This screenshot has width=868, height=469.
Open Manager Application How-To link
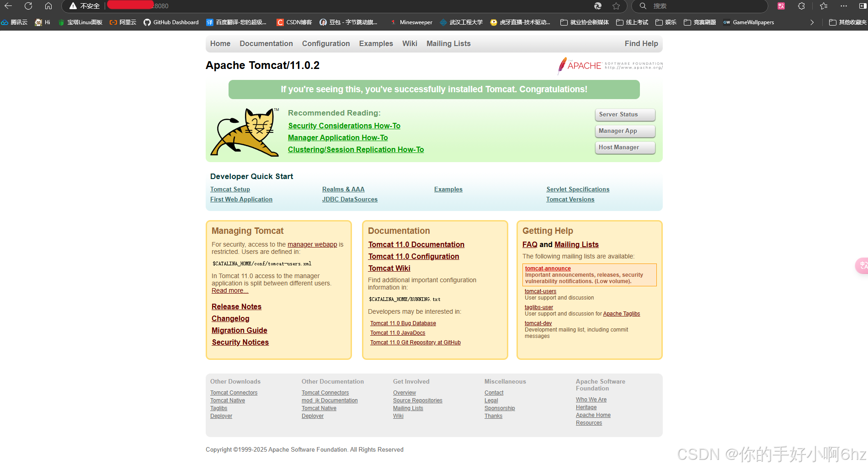[x=338, y=137]
